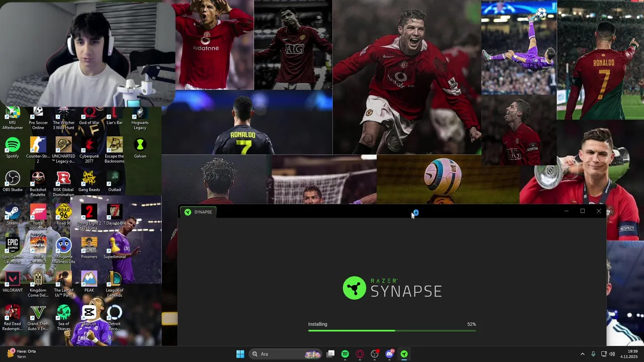This screenshot has width=644, height=362.
Task: Select the 7 Days to Die icon
Action: pos(114,215)
